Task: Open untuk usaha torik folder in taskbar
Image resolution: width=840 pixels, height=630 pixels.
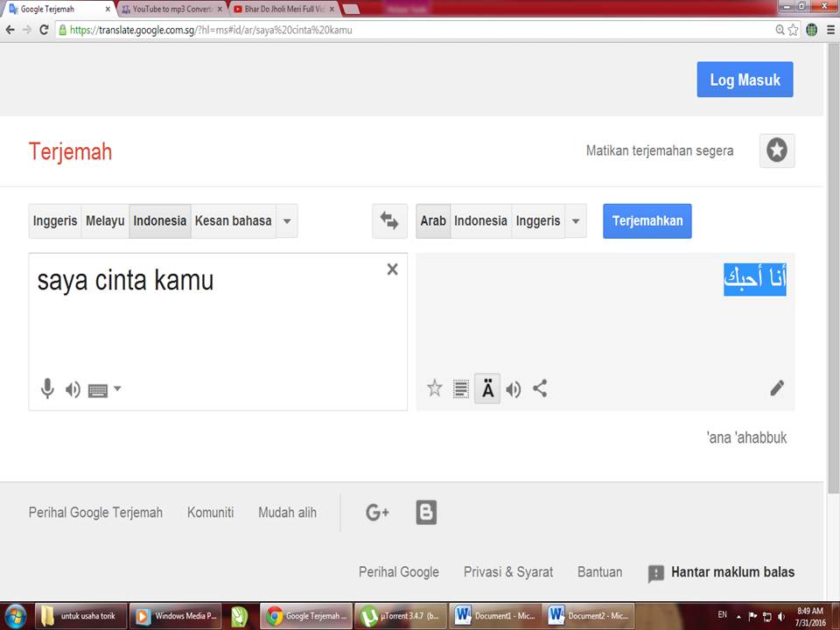Action: pyautogui.click(x=81, y=616)
